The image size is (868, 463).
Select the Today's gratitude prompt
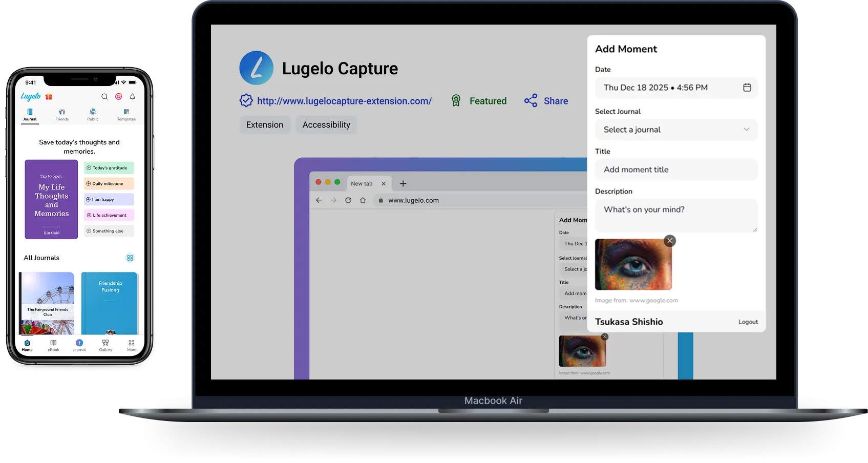pyautogui.click(x=109, y=168)
